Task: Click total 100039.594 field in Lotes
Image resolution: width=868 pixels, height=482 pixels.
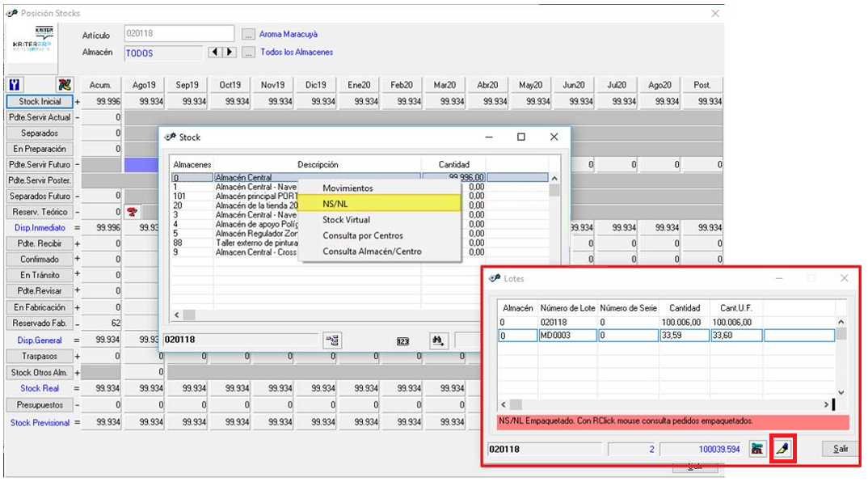Action: [701, 450]
